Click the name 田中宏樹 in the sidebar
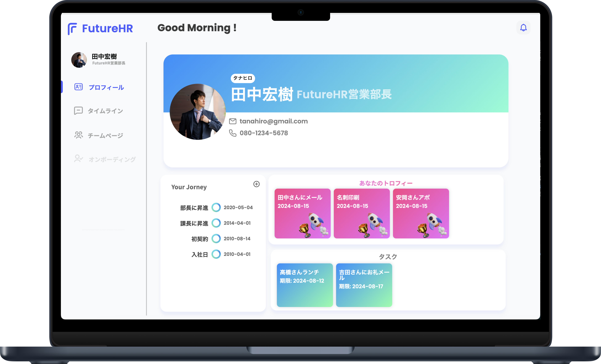This screenshot has height=364, width=601. (104, 56)
